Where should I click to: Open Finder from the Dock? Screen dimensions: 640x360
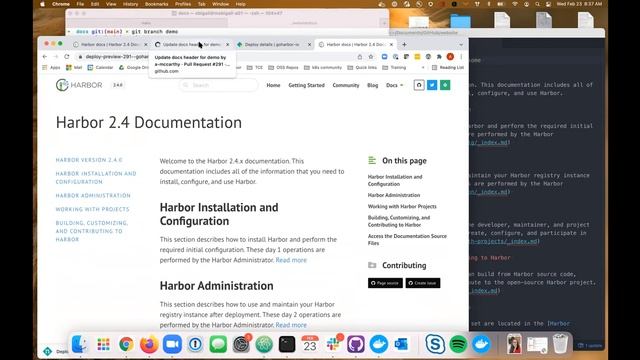80,344
